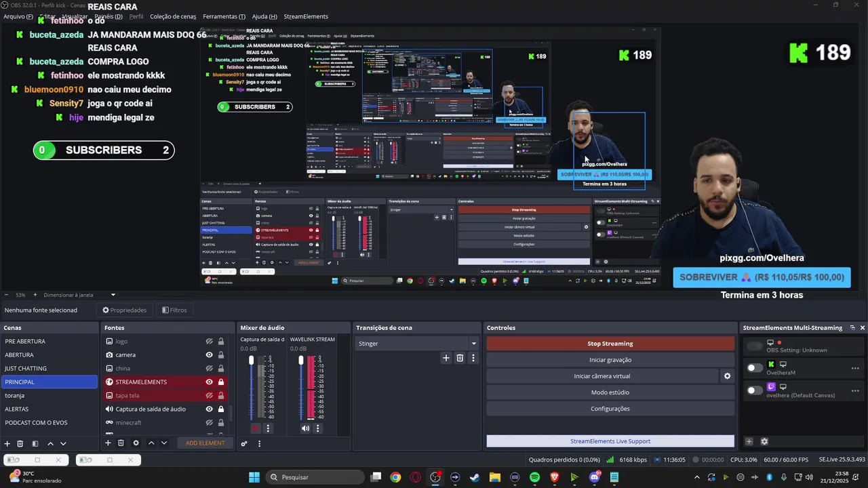
Task: Open more options for OvelheraM channel
Action: pos(855,368)
